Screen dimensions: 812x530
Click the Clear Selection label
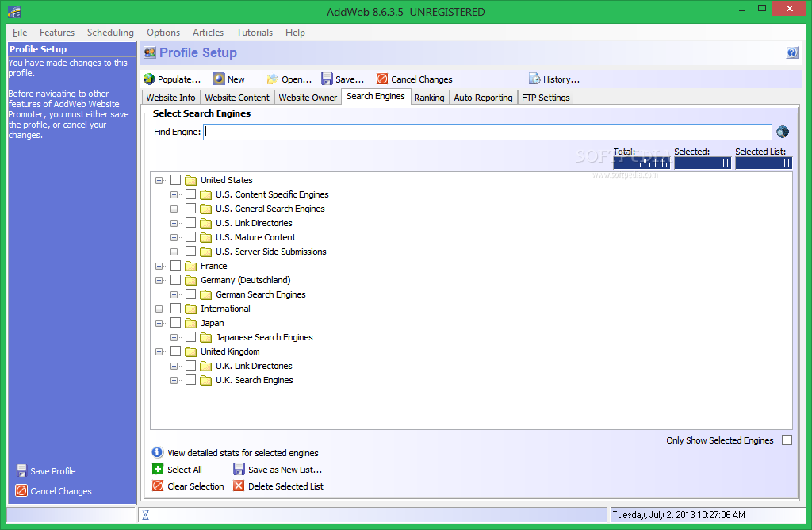pyautogui.click(x=196, y=486)
